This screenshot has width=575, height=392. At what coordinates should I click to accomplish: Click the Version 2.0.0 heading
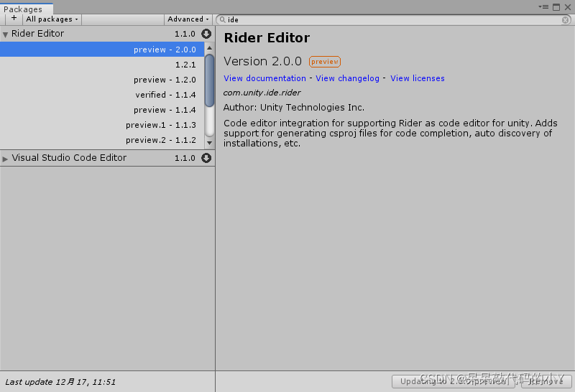262,61
